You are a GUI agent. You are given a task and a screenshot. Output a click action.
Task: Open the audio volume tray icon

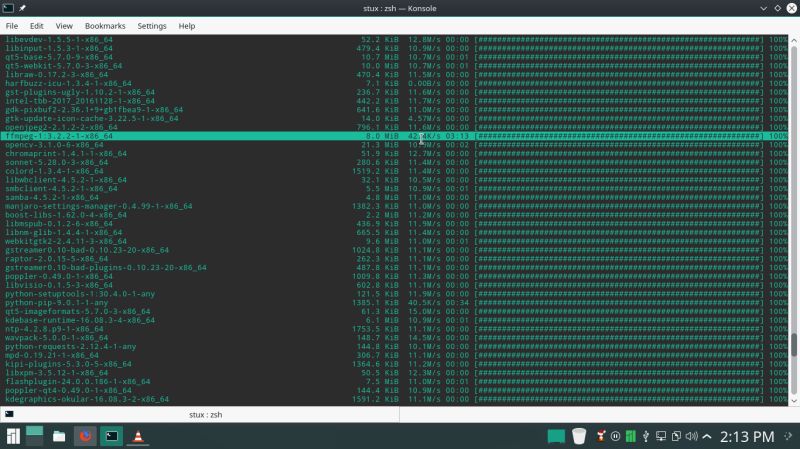692,436
